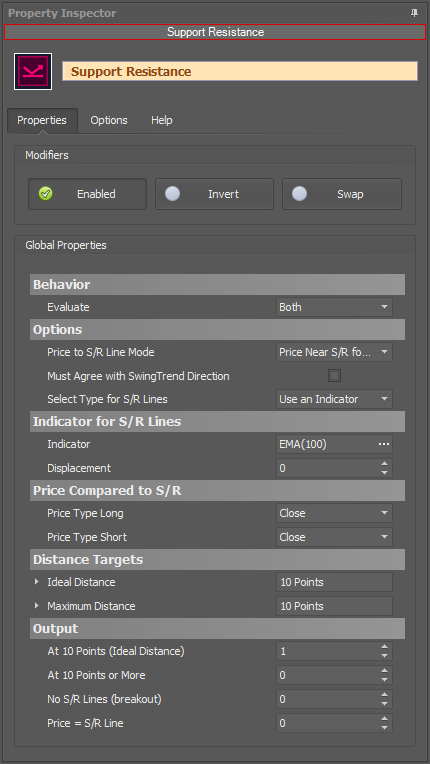
Task: Increase the No S/R Lines breakout value
Action: click(384, 695)
